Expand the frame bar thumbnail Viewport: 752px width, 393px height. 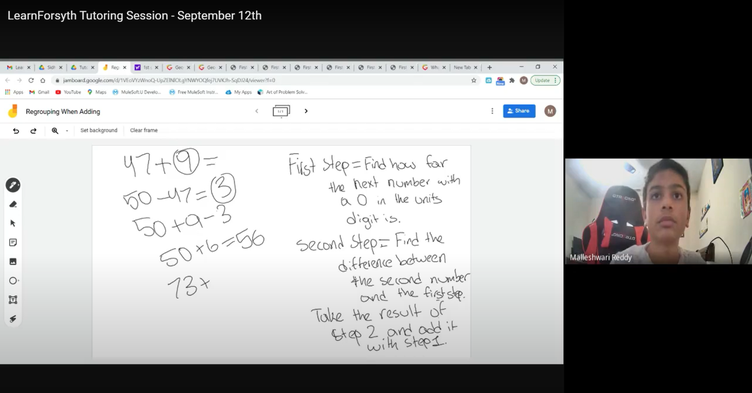(x=281, y=111)
